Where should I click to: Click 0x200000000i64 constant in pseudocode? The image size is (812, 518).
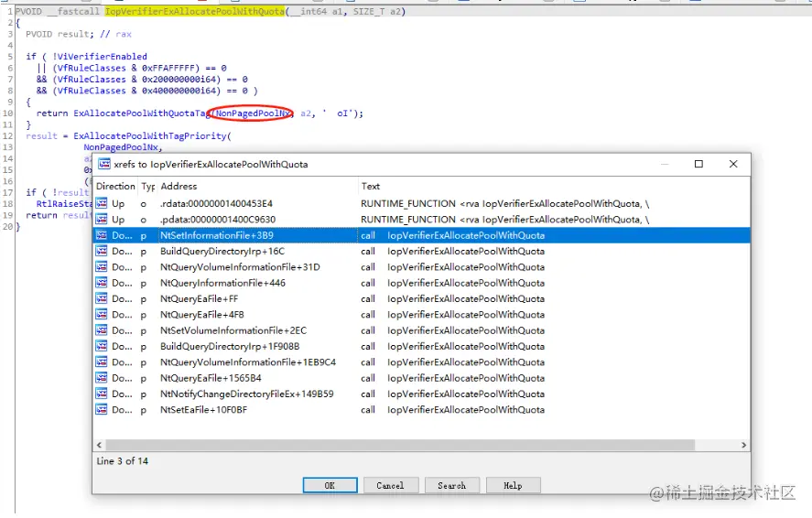[179, 80]
